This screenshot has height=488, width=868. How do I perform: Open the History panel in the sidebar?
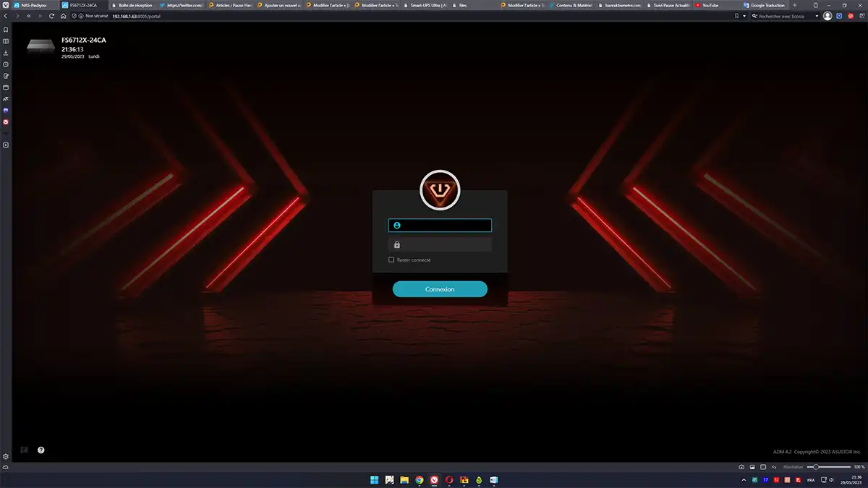point(6,64)
